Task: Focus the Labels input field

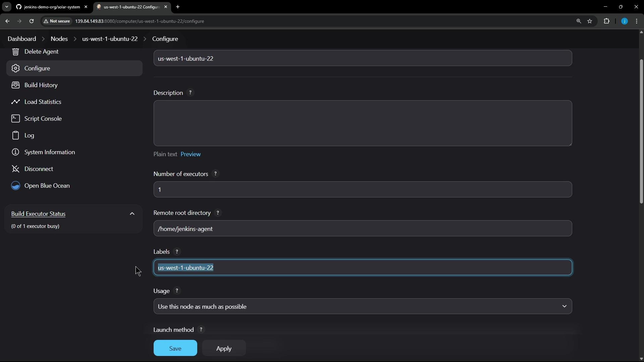Action: coord(363,267)
